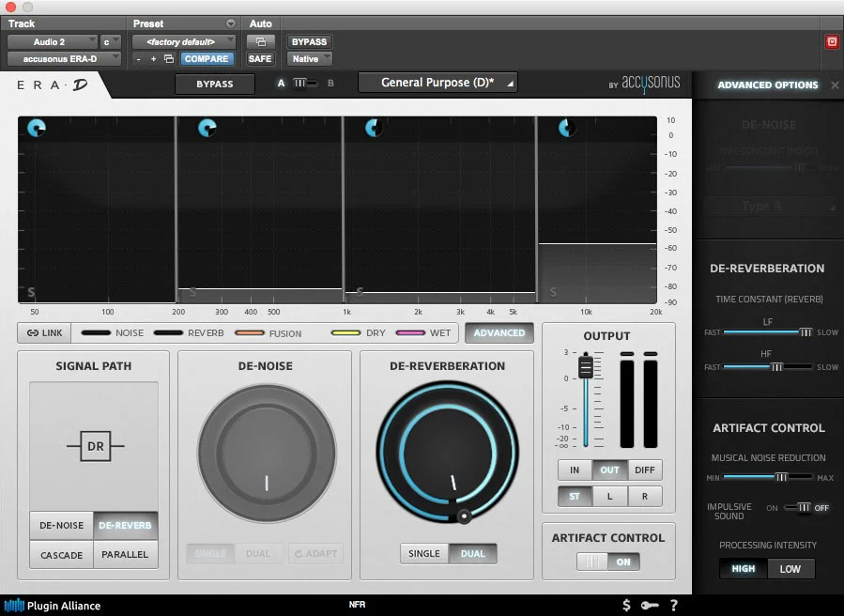Screen dimensions: 844x616
Task: Click the red target button in header
Action: (832, 42)
